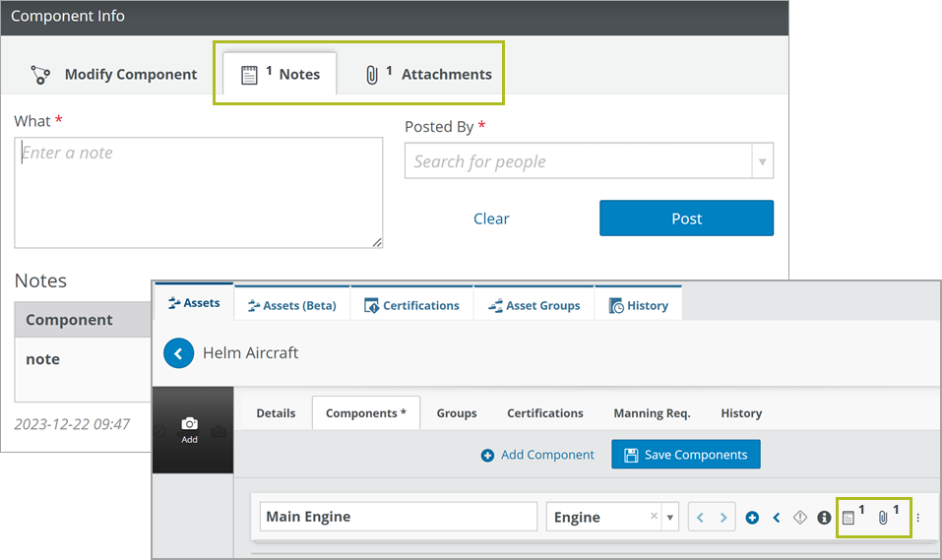Click the Main Engine name field
This screenshot has width=942, height=560.
(399, 517)
